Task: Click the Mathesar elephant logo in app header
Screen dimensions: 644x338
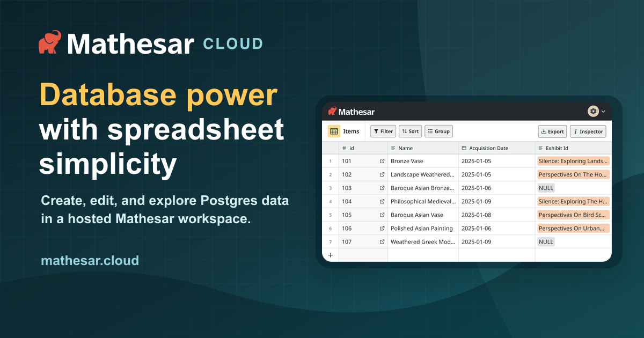Action: [x=332, y=112]
